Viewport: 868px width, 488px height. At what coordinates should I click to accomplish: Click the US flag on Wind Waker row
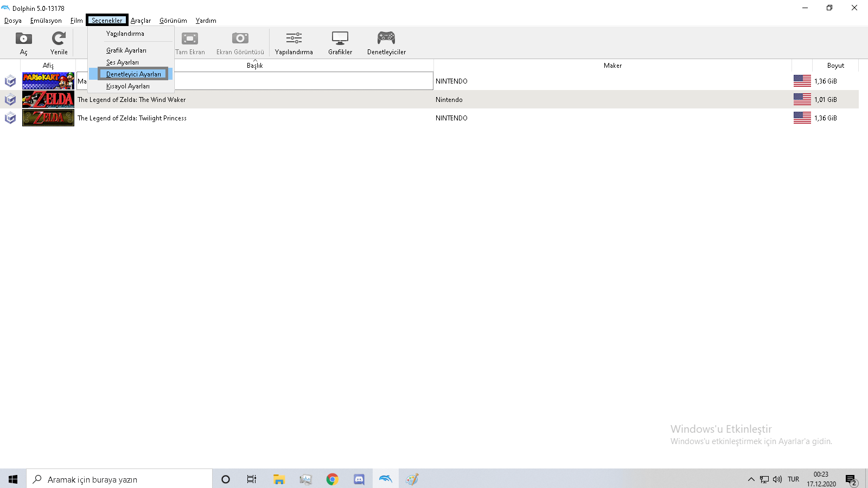[802, 99]
